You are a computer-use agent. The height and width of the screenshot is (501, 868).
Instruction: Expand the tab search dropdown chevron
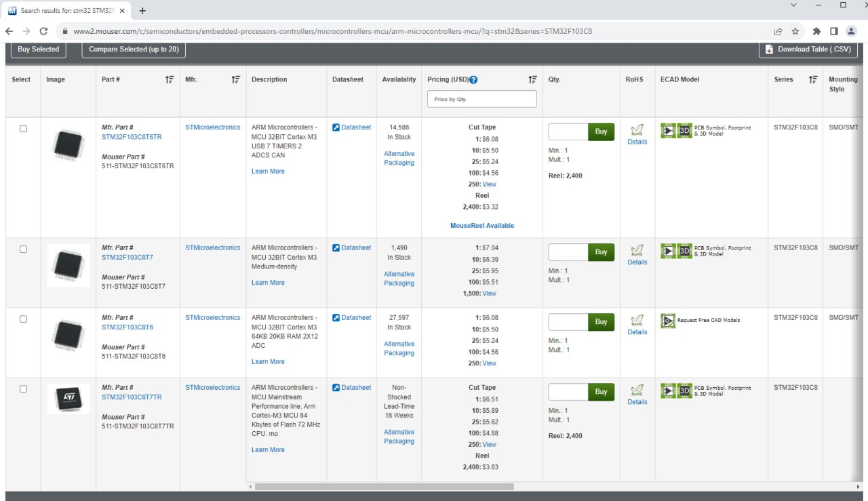794,5
